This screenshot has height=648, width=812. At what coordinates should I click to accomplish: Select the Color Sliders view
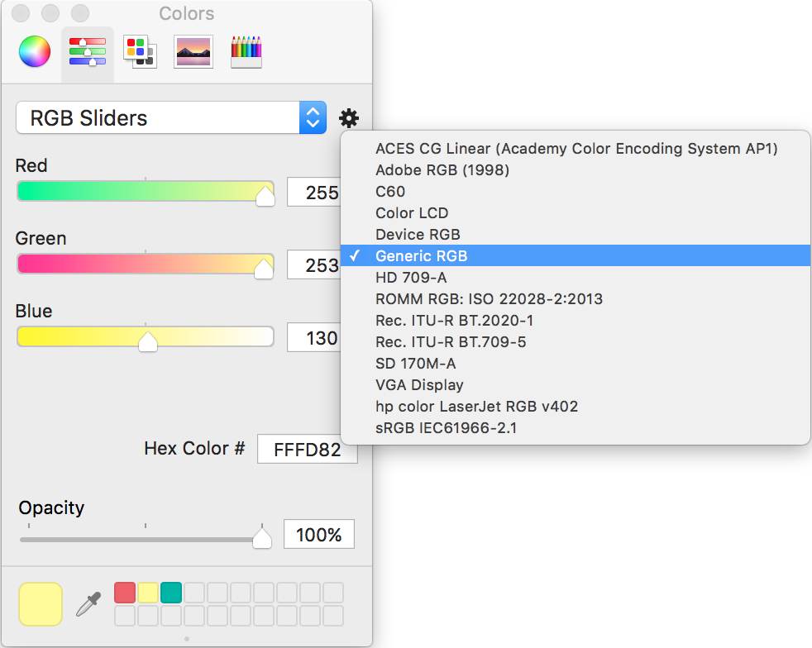click(86, 50)
